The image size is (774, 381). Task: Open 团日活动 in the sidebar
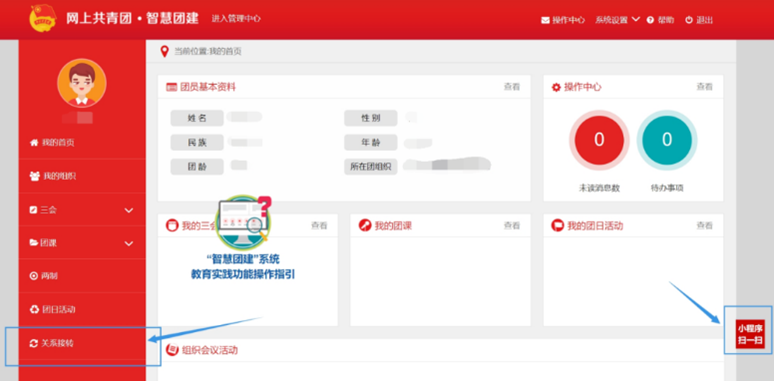coord(82,309)
